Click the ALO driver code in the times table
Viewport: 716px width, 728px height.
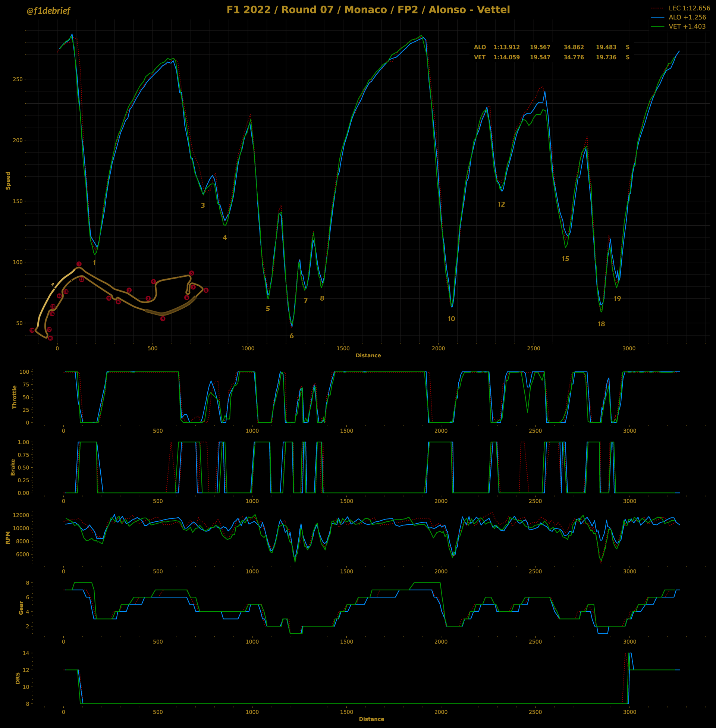[x=480, y=47]
